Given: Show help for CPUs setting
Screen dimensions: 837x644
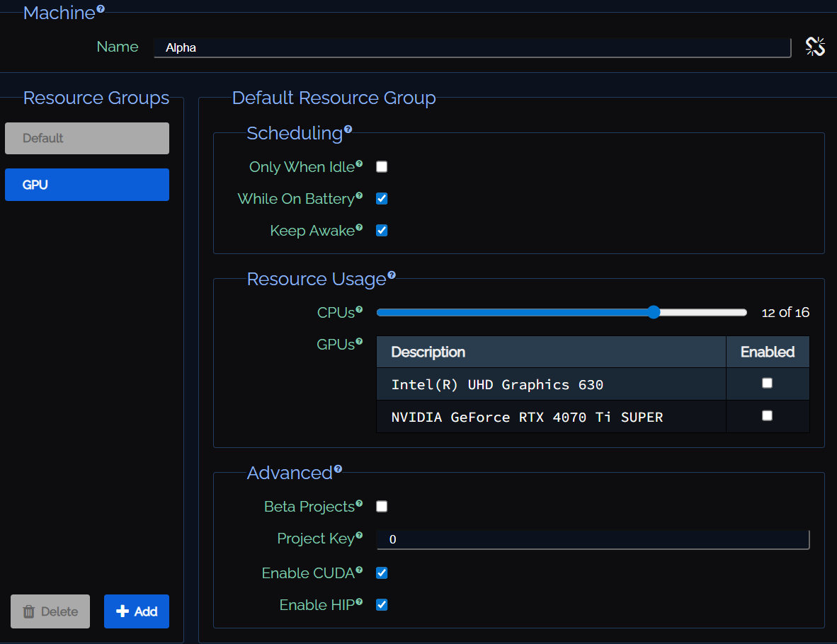Looking at the screenshot, I should point(359,309).
